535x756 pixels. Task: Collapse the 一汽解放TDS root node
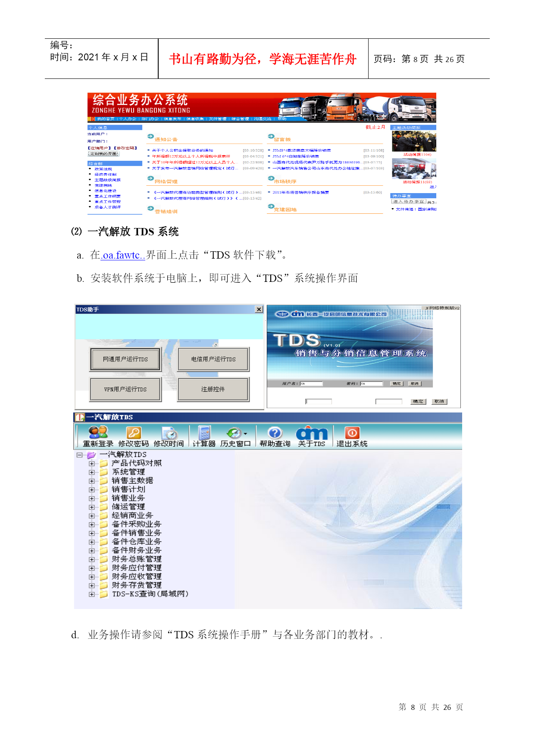pyautogui.click(x=79, y=455)
